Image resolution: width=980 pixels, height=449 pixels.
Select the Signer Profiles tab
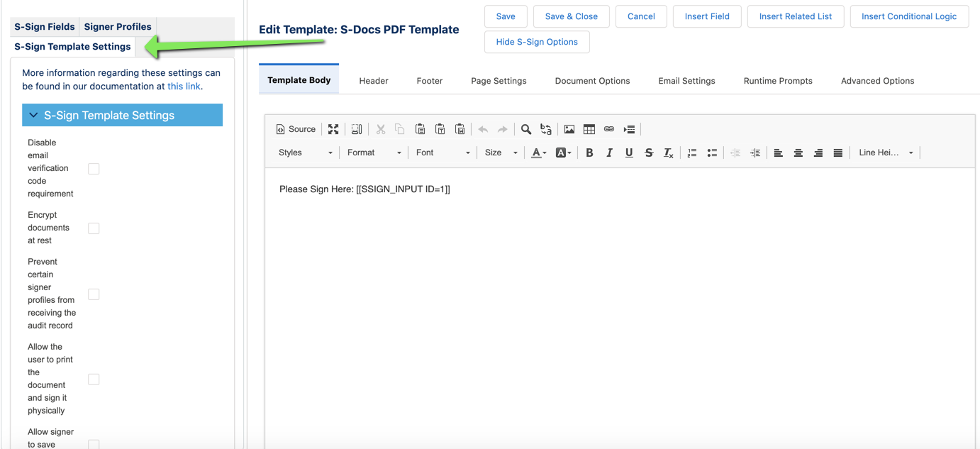[118, 27]
